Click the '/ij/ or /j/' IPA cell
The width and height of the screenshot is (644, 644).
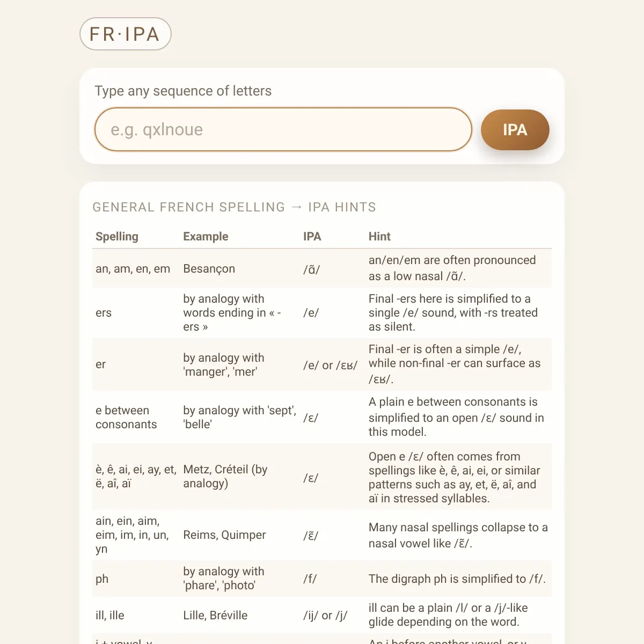[x=325, y=616]
